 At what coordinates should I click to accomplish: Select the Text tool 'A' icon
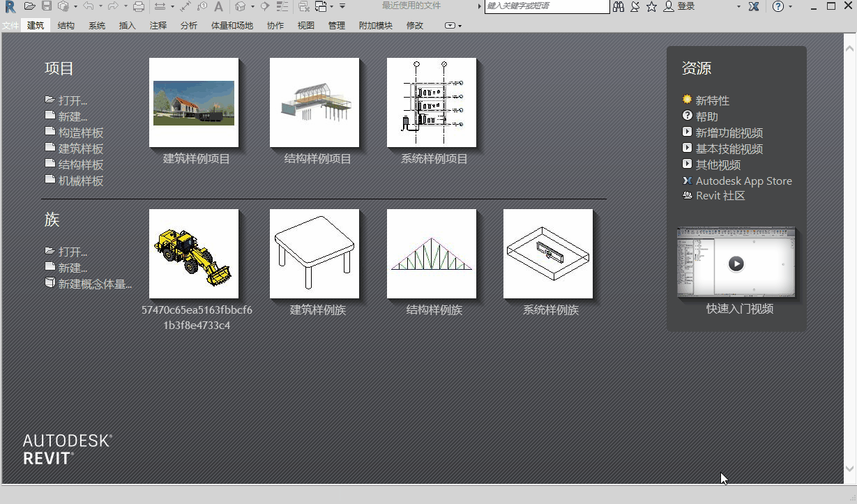coord(218,6)
